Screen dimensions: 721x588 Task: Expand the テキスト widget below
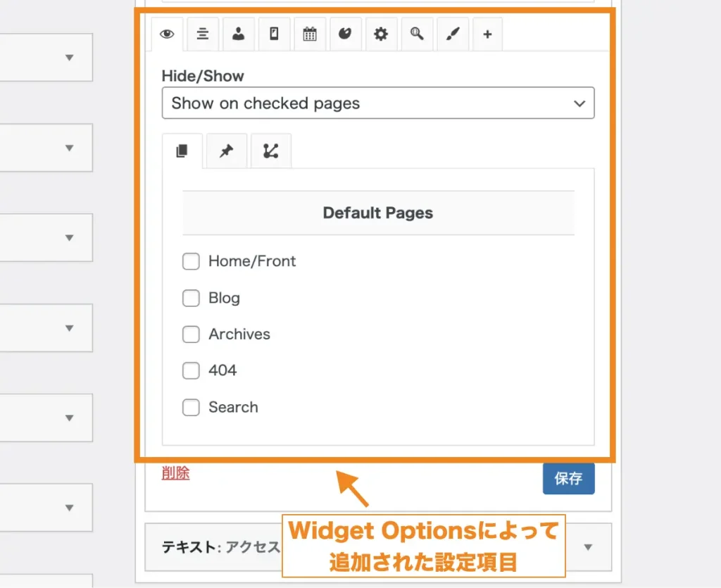click(589, 547)
